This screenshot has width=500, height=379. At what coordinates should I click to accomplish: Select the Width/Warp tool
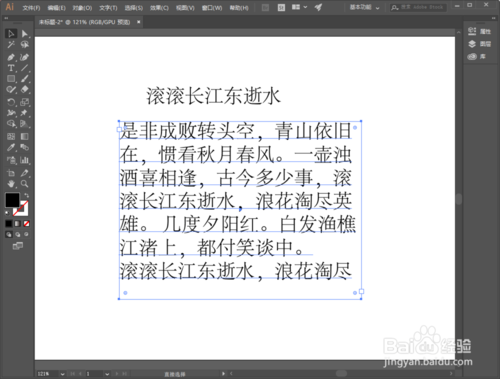point(11,113)
